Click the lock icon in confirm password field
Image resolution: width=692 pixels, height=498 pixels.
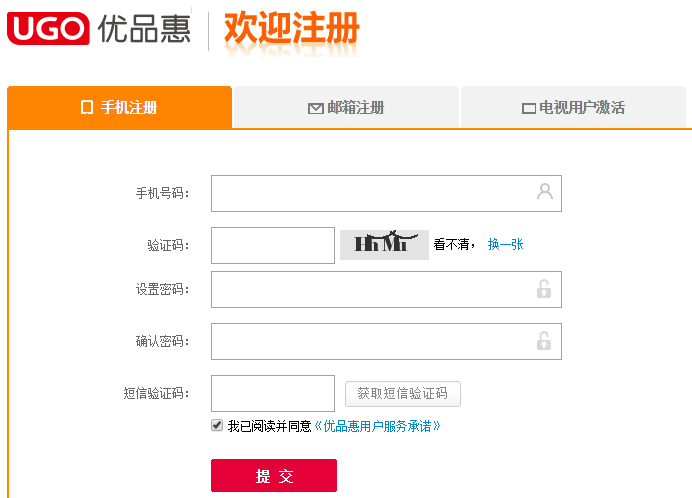coord(544,341)
